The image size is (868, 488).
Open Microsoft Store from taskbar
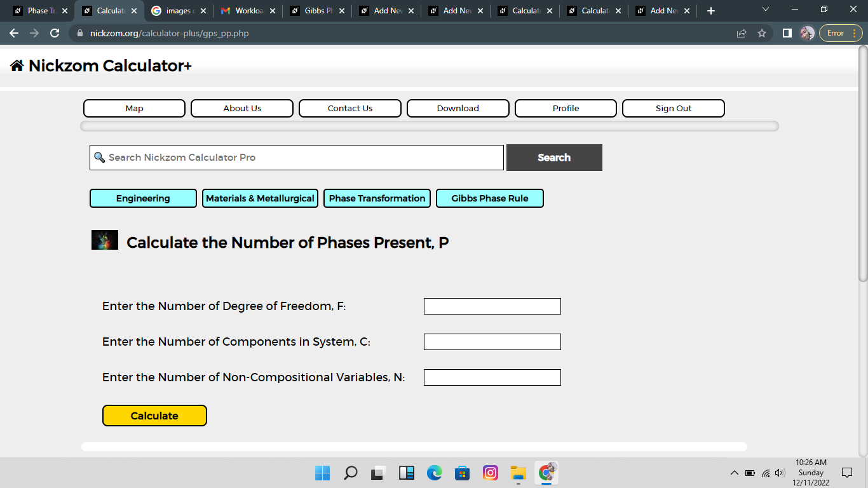[x=462, y=473]
